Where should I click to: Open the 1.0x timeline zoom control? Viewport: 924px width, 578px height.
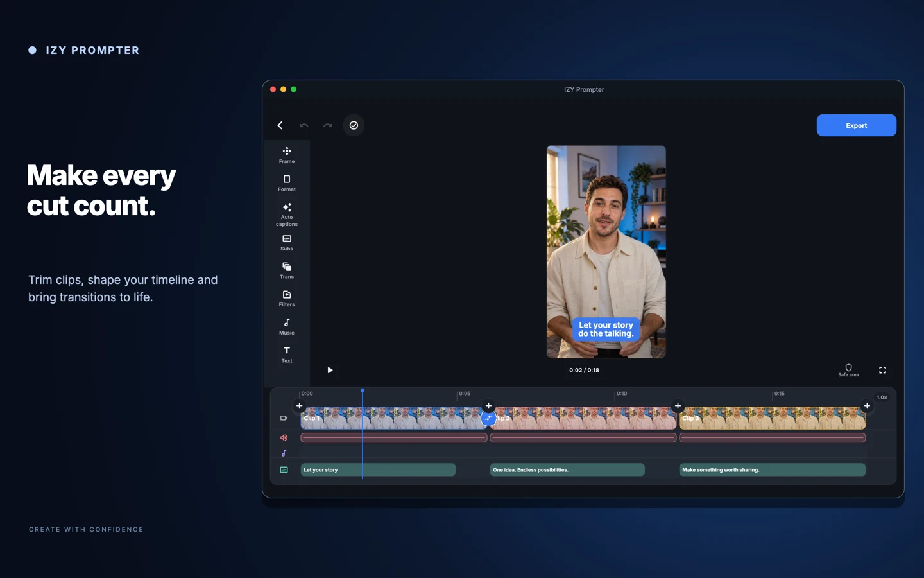(x=882, y=398)
